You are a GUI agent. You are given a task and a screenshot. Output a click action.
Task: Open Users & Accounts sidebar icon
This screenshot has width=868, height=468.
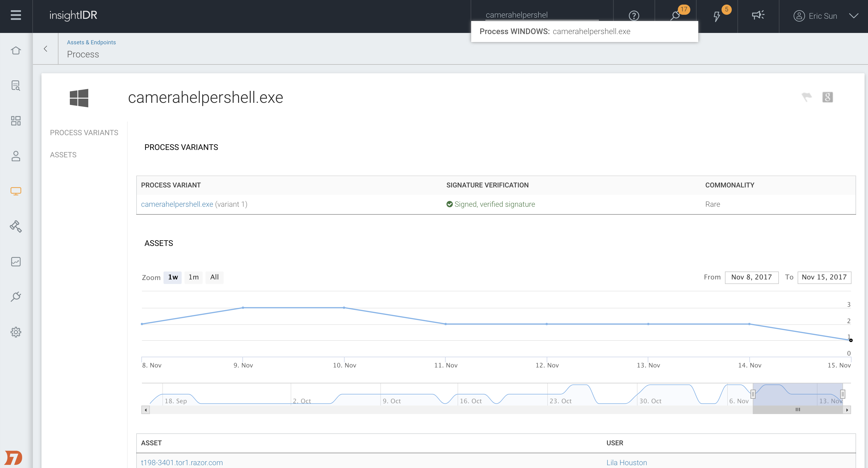point(16,156)
